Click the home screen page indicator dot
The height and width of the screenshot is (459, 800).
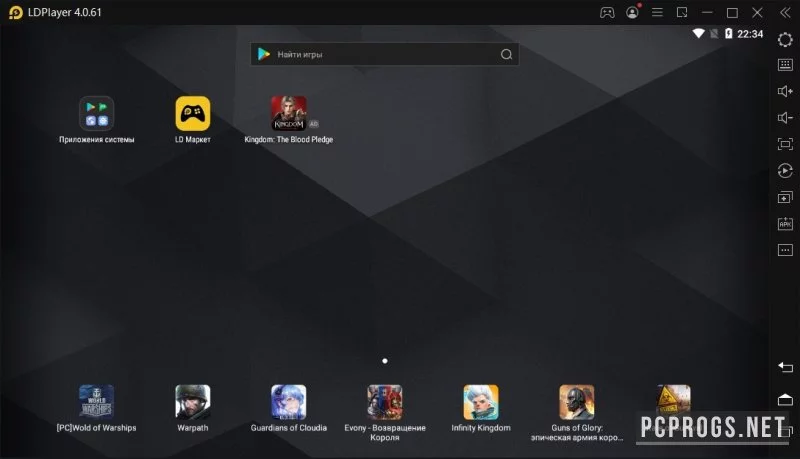click(x=385, y=361)
